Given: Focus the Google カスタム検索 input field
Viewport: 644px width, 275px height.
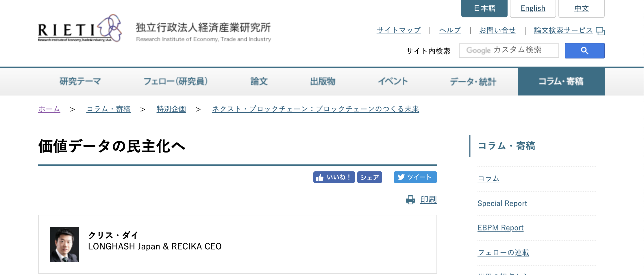Looking at the screenshot, I should point(509,51).
